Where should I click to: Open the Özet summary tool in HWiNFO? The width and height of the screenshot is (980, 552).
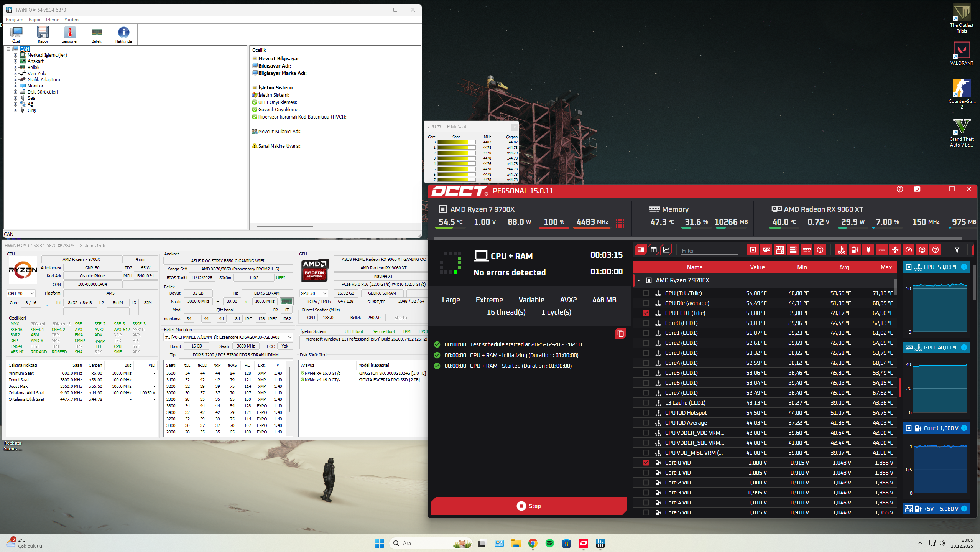point(16,35)
